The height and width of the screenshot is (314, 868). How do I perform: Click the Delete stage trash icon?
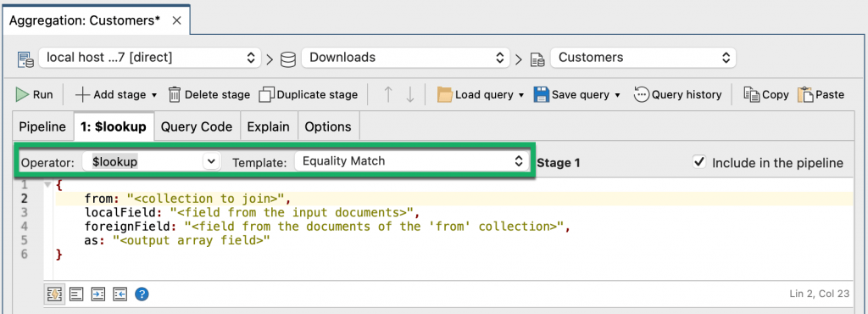175,95
